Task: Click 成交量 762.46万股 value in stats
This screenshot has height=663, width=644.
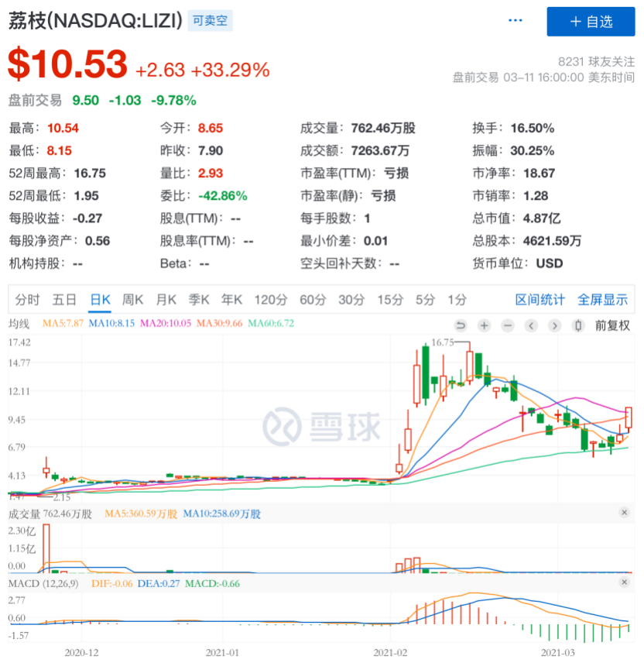Action: [x=383, y=128]
